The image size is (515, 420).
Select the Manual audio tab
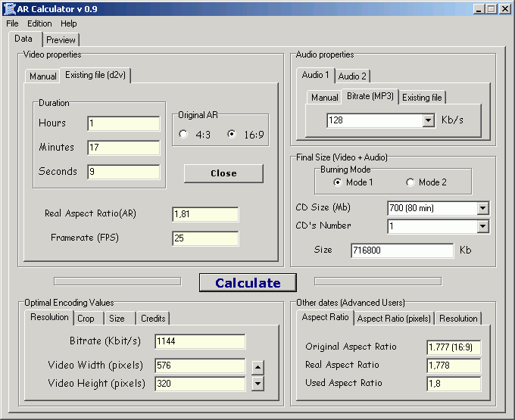tap(324, 98)
